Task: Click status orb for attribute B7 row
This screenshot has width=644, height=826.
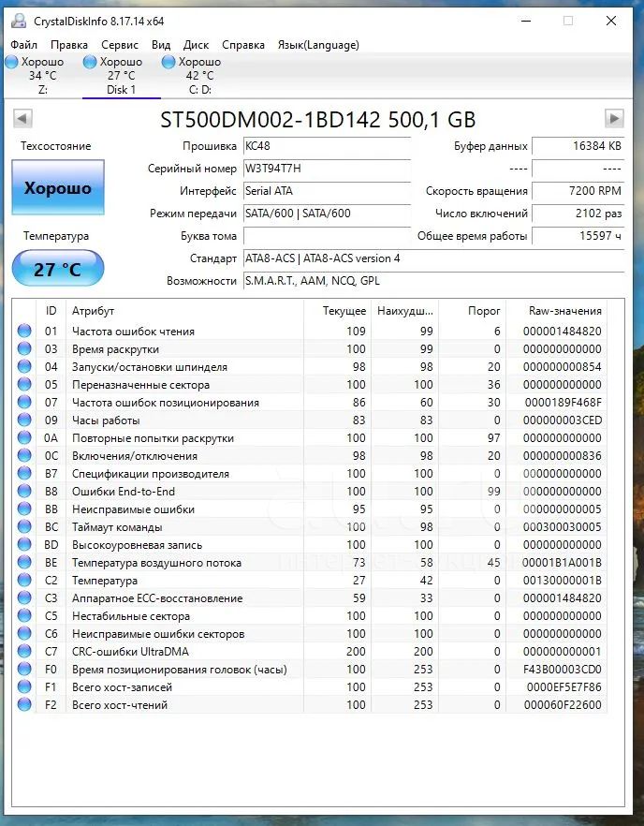Action: [x=24, y=473]
